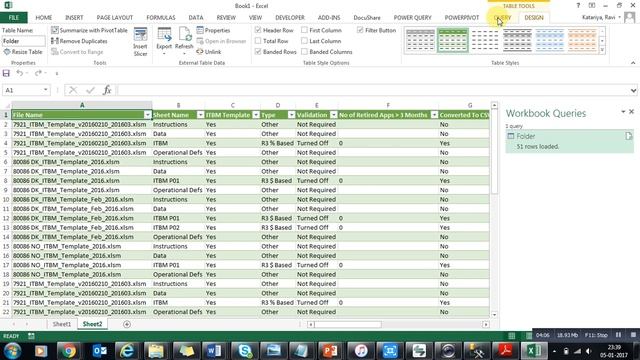The height and width of the screenshot is (360, 640).
Task: Apply the orange table style
Action: pos(582,40)
